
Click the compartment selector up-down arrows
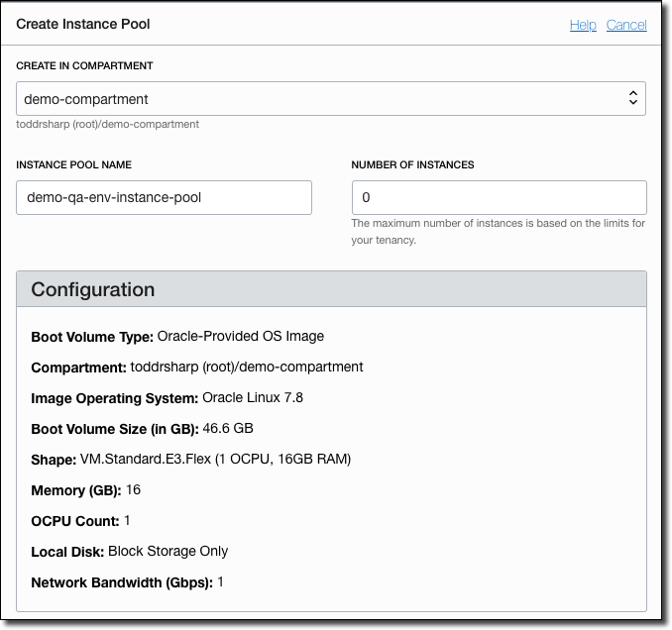633,99
